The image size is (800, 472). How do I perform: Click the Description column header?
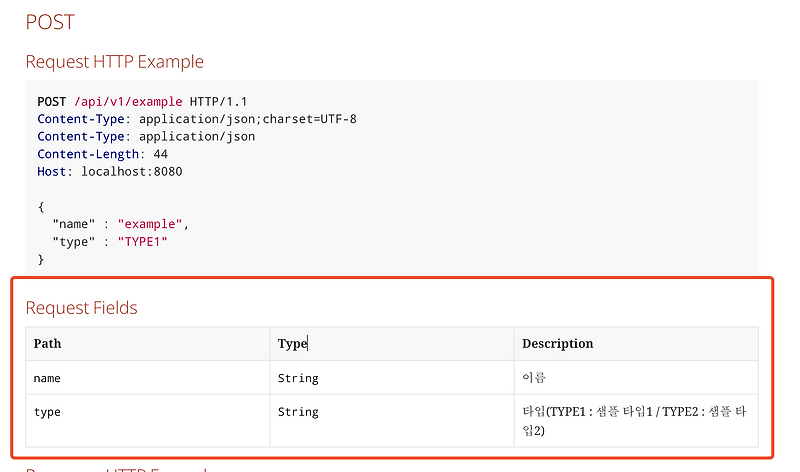636,344
